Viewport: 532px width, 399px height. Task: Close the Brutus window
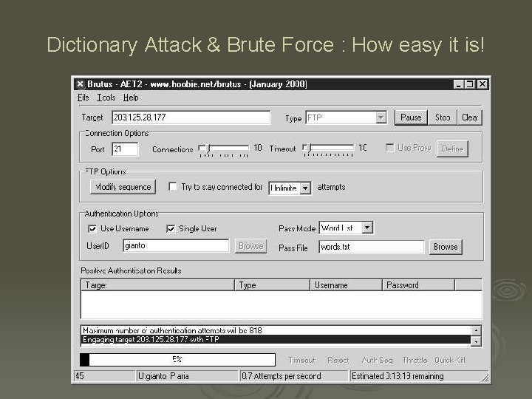pyautogui.click(x=482, y=84)
